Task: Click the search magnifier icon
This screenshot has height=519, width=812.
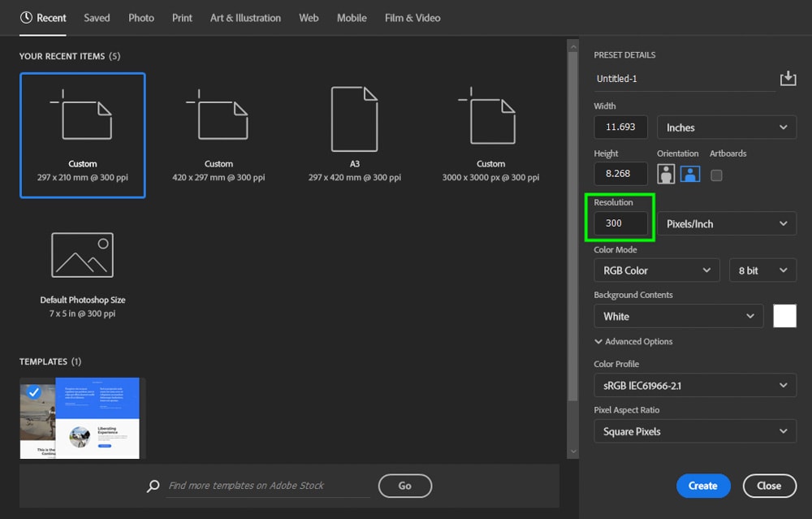Action: pos(152,486)
